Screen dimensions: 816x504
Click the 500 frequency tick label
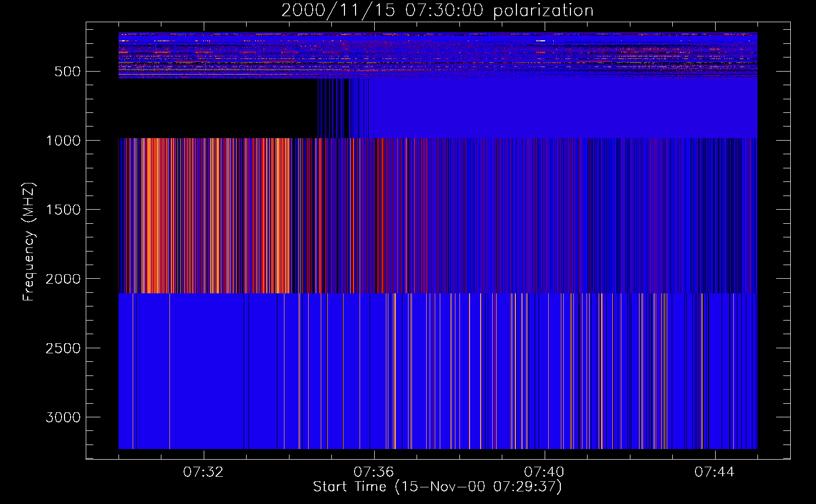pyautogui.click(x=68, y=72)
